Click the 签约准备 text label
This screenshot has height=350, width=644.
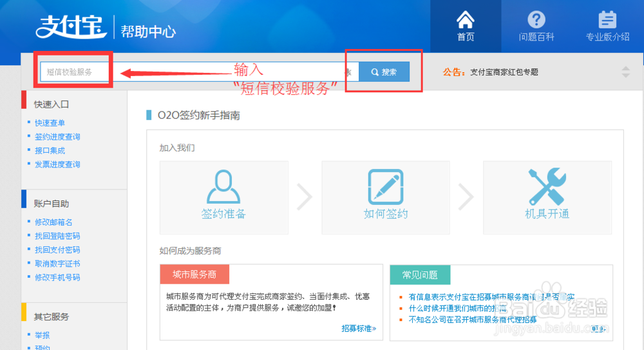tap(223, 214)
